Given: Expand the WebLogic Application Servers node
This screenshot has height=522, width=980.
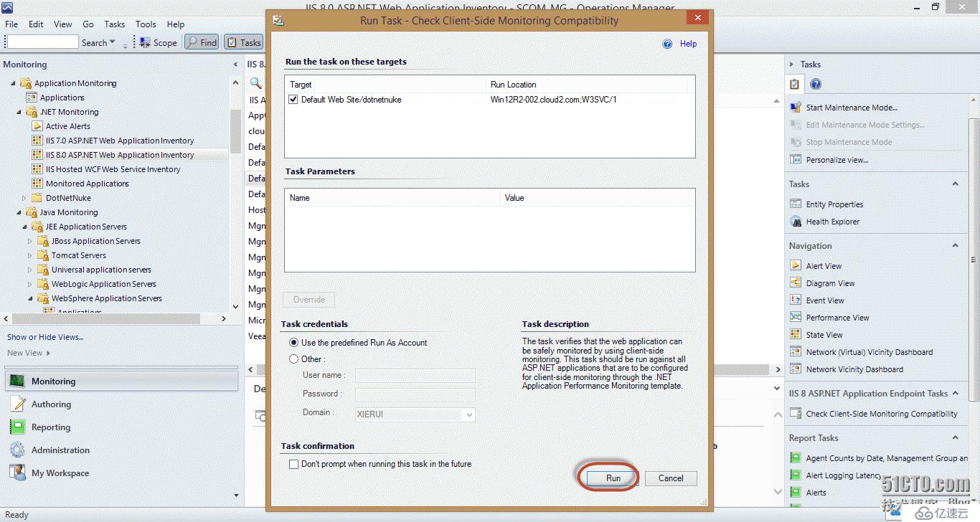Looking at the screenshot, I should click(30, 284).
